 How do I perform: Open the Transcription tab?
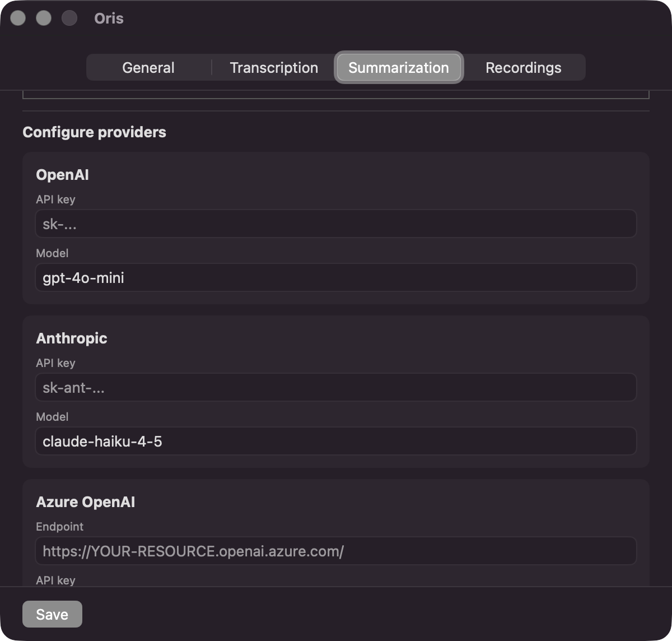tap(274, 68)
